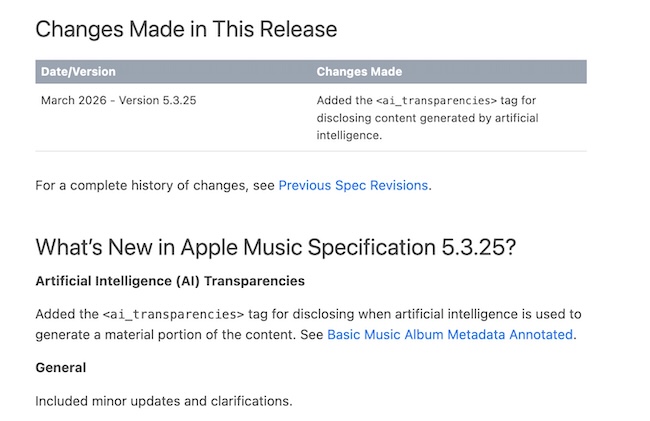The width and height of the screenshot is (650, 421).
Task: Follow the Basic Music Album Metadata Annotated link
Action: [x=450, y=334]
